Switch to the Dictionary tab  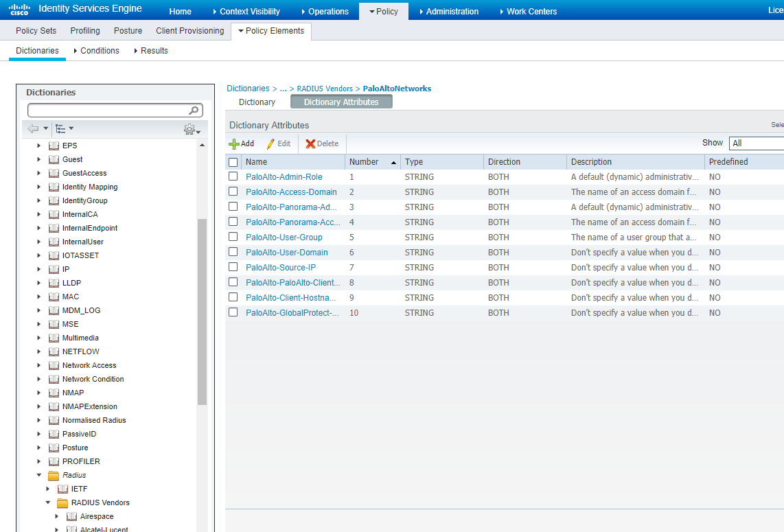[x=257, y=102]
